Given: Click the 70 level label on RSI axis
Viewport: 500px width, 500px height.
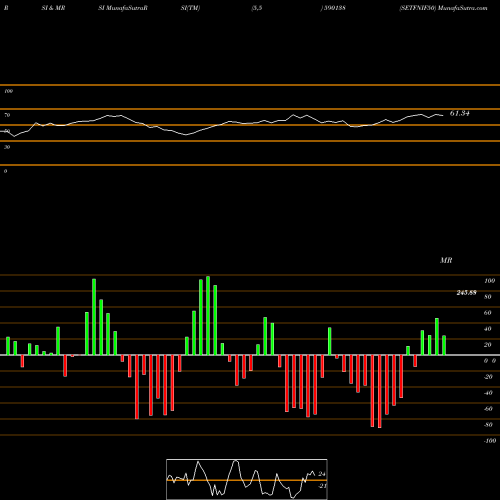Looking at the screenshot, I should (7, 115).
